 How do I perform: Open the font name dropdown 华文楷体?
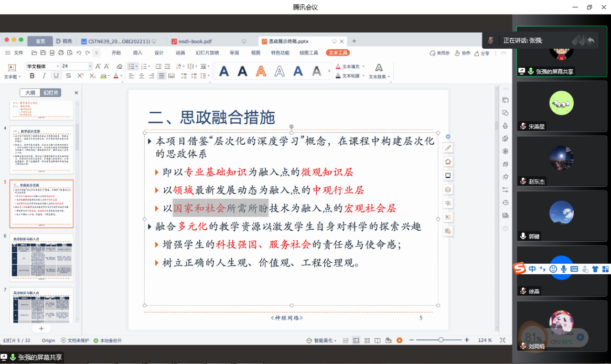(43, 67)
